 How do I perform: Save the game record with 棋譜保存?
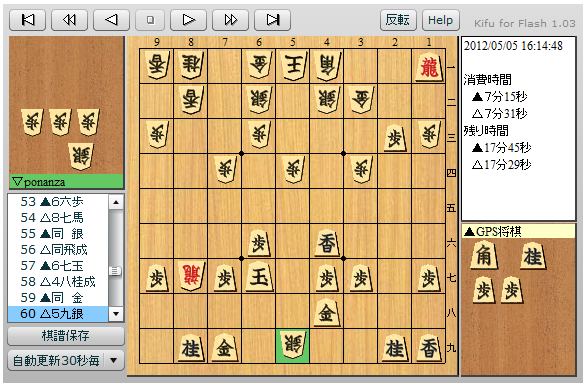(x=66, y=336)
